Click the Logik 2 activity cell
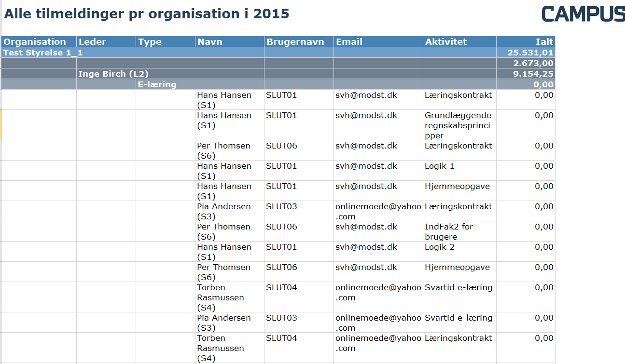The image size is (625, 364). [459, 252]
